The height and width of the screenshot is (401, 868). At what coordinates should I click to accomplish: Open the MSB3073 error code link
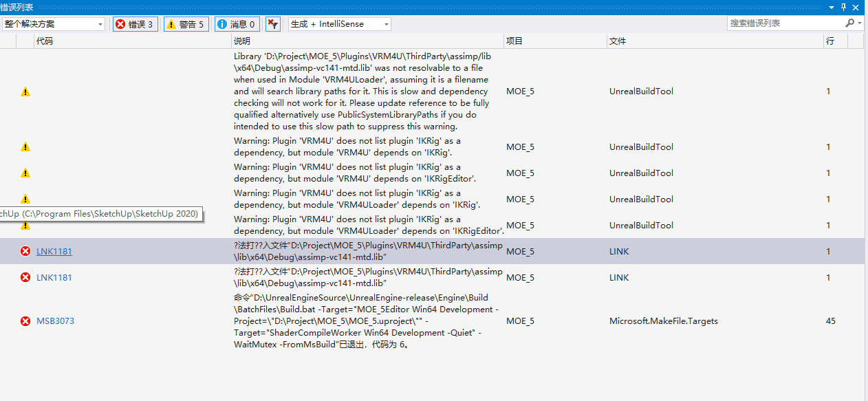(55, 321)
